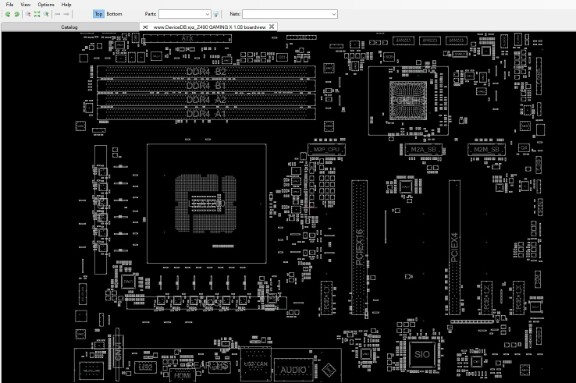Click the fit-to-window green arrows icon
576x383 pixels.
[x=37, y=14]
